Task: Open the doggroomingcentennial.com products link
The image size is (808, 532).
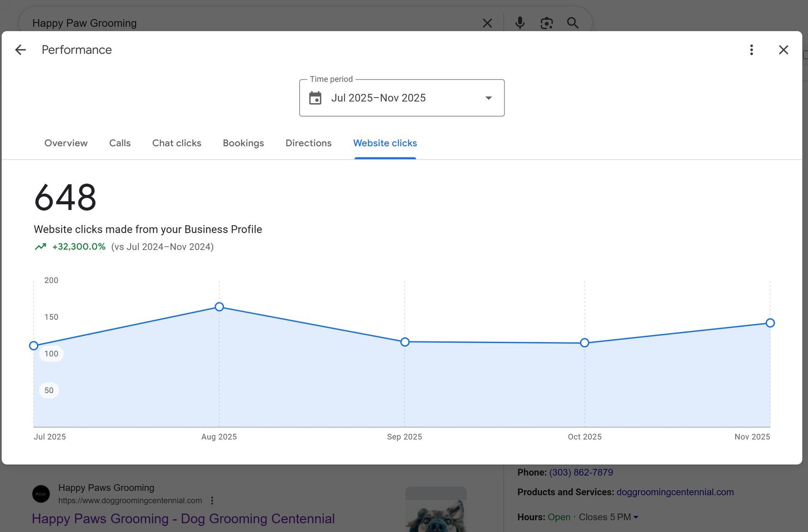Action: coord(675,492)
